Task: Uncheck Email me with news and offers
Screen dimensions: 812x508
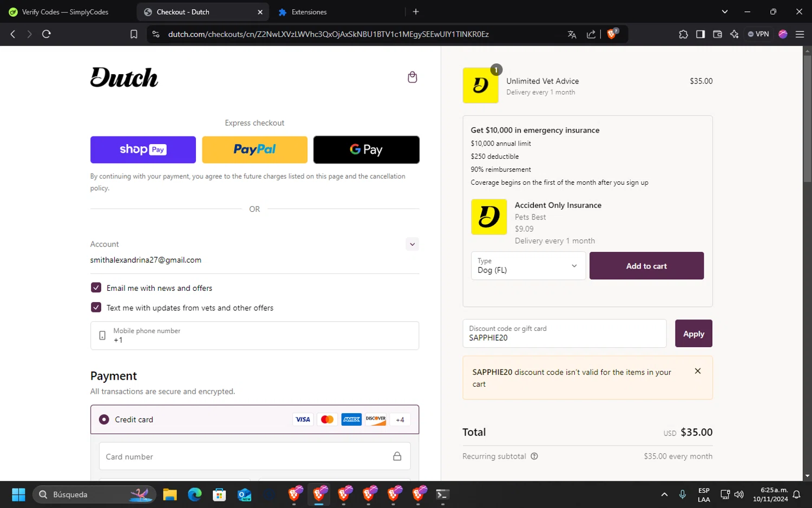Action: coord(96,288)
